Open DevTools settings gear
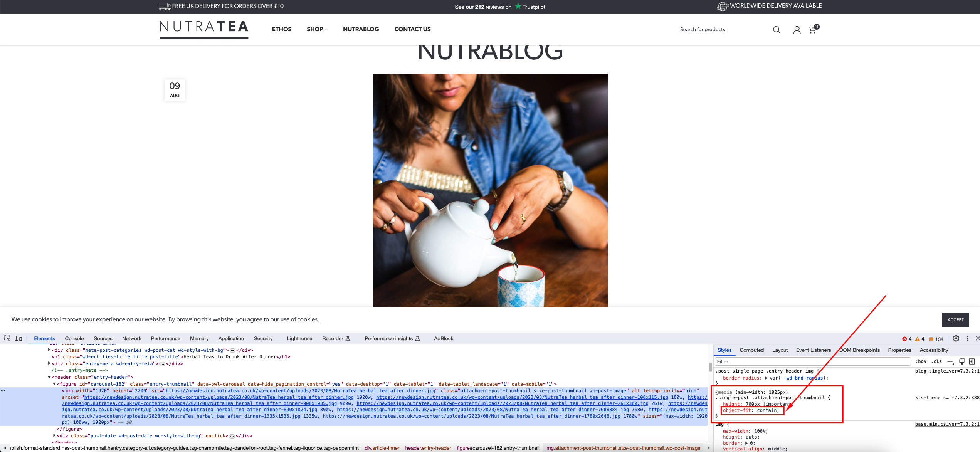 tap(956, 338)
